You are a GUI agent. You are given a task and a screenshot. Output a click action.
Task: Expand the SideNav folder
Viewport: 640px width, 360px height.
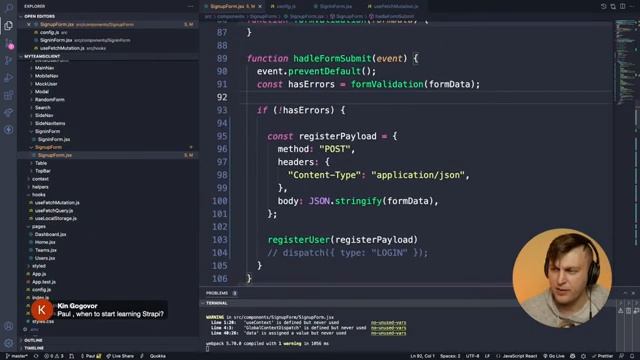click(x=44, y=116)
